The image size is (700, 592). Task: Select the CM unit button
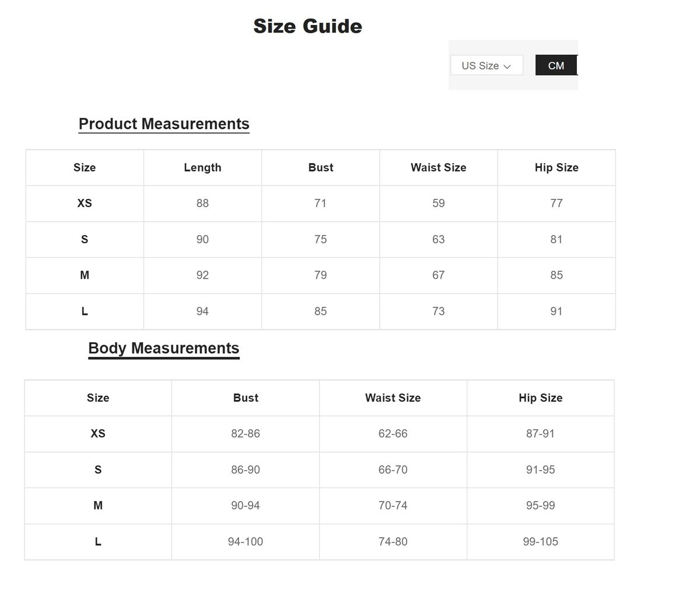tap(556, 65)
